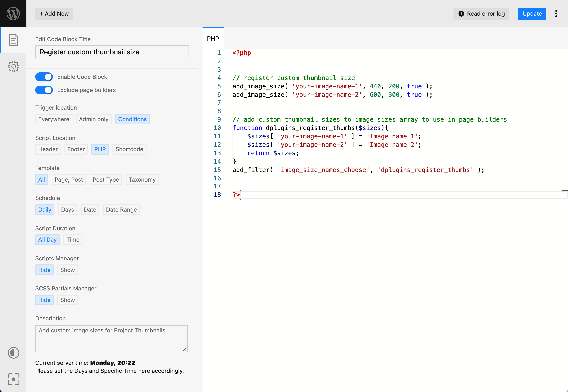Viewport: 568px width, 392px height.
Task: Click the Update button
Action: 532,14
